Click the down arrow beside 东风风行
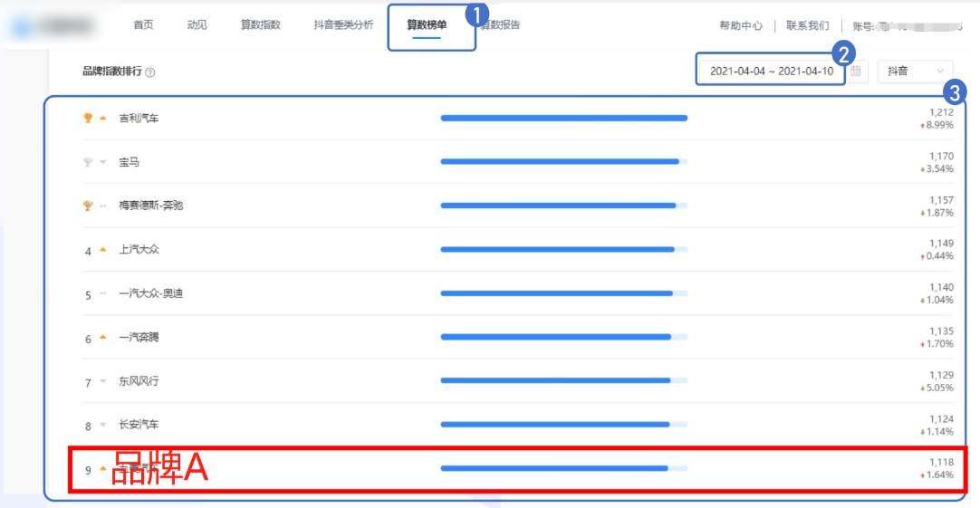The width and height of the screenshot is (980, 508). pos(103,381)
